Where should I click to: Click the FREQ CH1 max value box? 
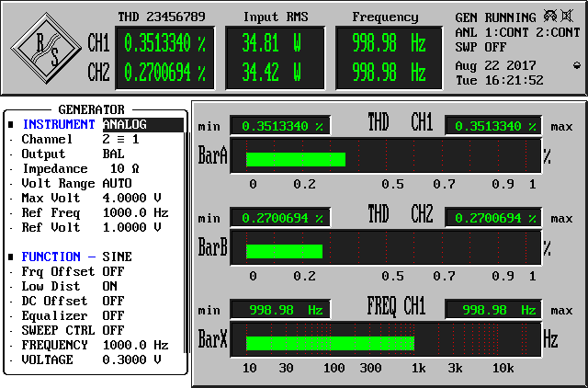493,310
